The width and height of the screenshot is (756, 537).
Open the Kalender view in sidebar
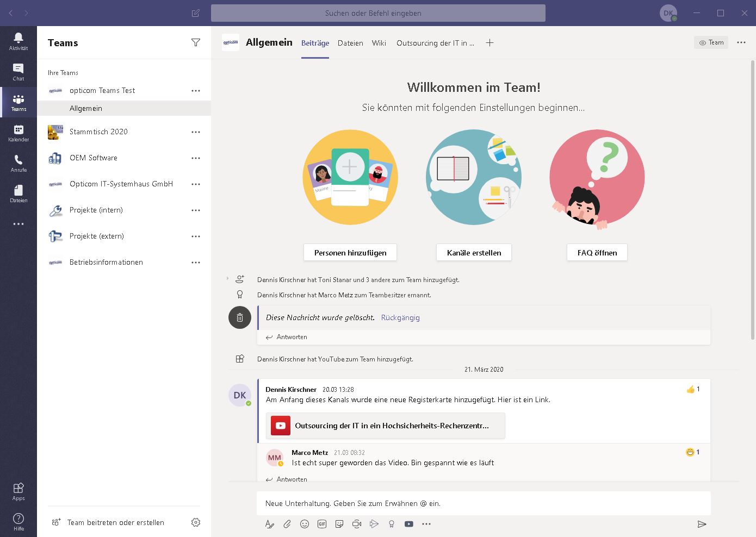click(18, 133)
